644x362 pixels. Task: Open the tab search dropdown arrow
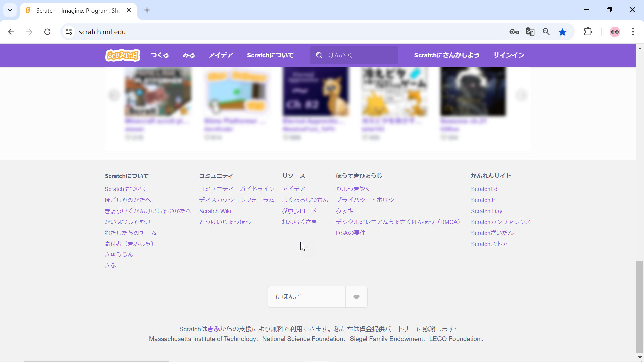click(x=10, y=10)
